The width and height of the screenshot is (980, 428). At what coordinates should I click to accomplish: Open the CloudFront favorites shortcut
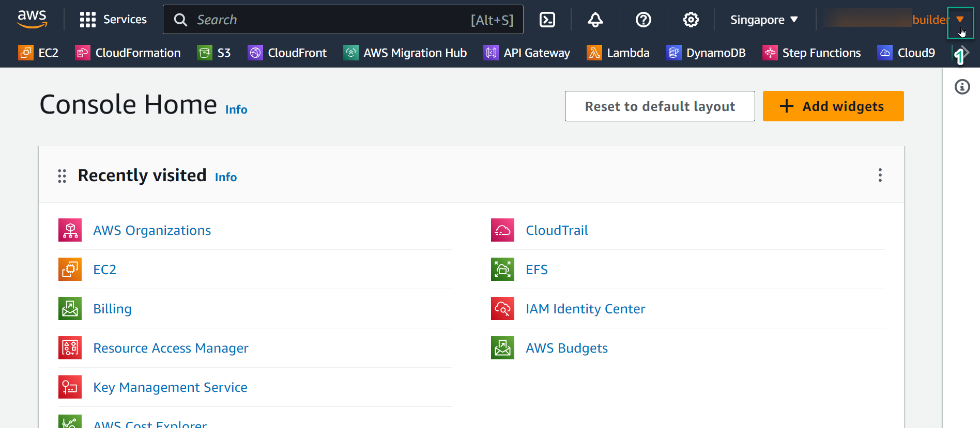(x=287, y=53)
